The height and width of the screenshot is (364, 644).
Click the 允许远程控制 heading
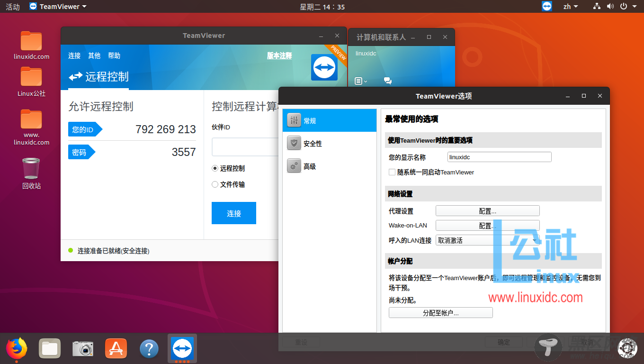coord(101,107)
